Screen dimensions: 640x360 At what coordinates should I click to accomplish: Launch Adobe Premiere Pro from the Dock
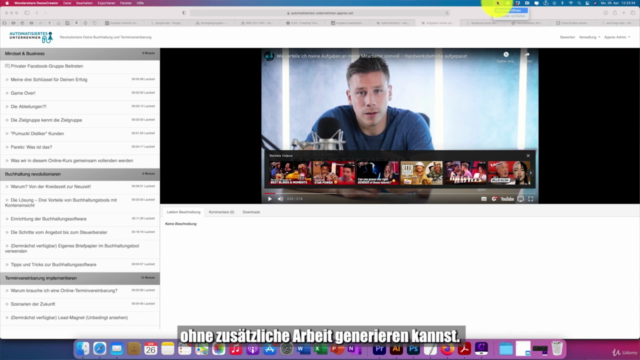coord(379,349)
